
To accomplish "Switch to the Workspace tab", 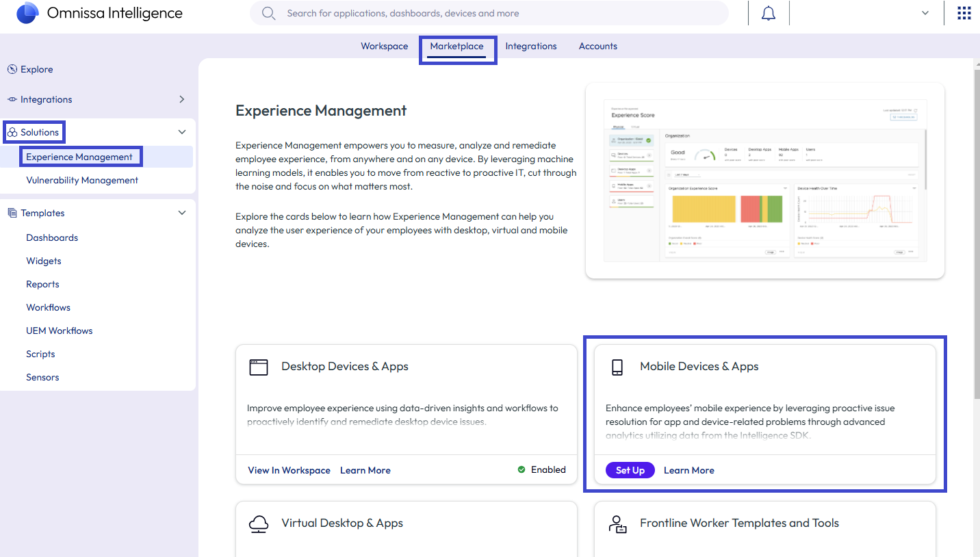I will [385, 47].
